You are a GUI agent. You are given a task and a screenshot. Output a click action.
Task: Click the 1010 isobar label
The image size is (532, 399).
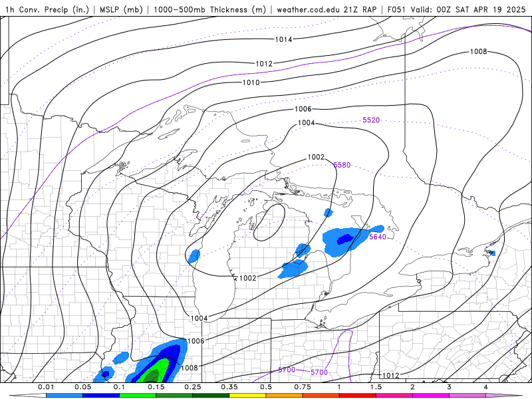251,82
